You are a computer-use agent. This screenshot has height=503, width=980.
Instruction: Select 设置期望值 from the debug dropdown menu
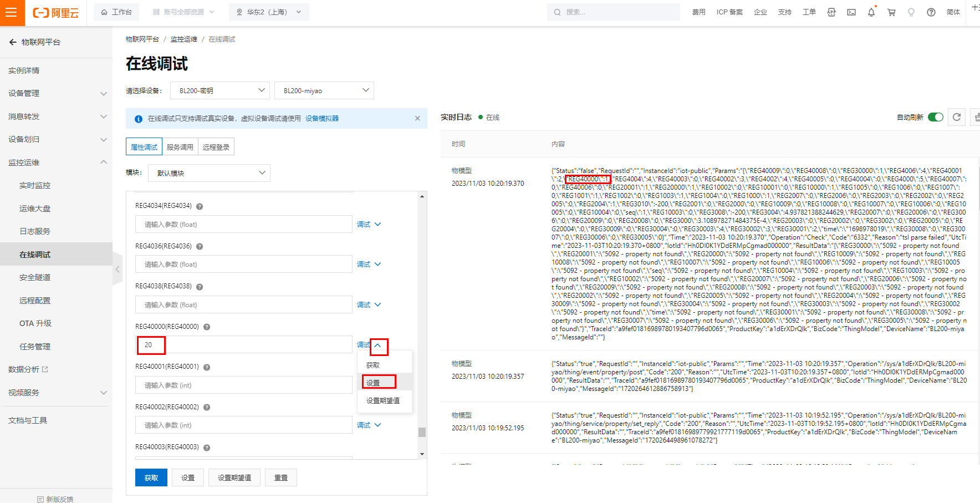tap(385, 400)
